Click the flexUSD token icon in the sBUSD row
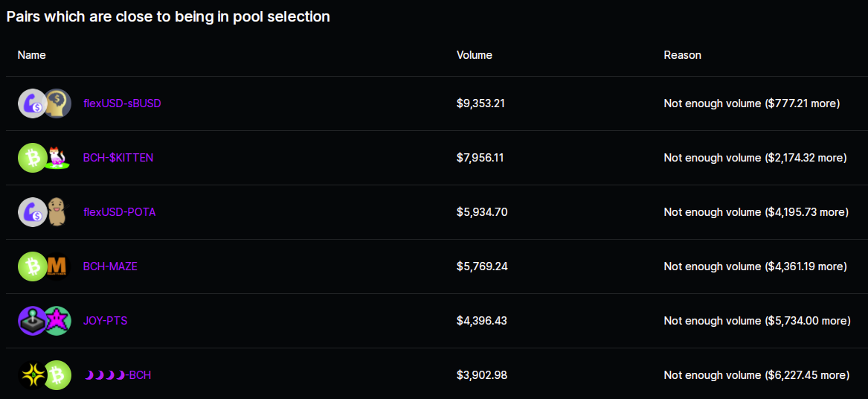The width and height of the screenshot is (868, 399). pos(32,103)
